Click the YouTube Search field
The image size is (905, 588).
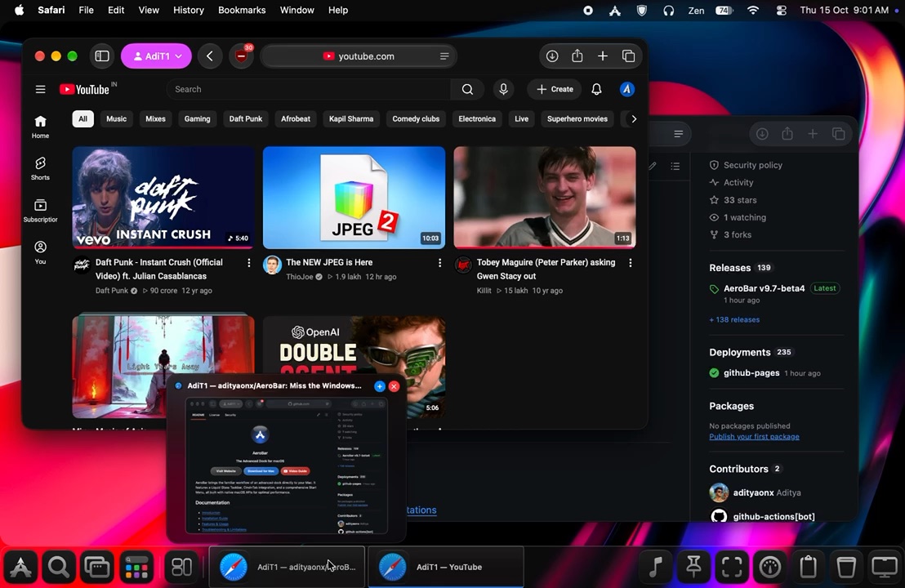309,90
